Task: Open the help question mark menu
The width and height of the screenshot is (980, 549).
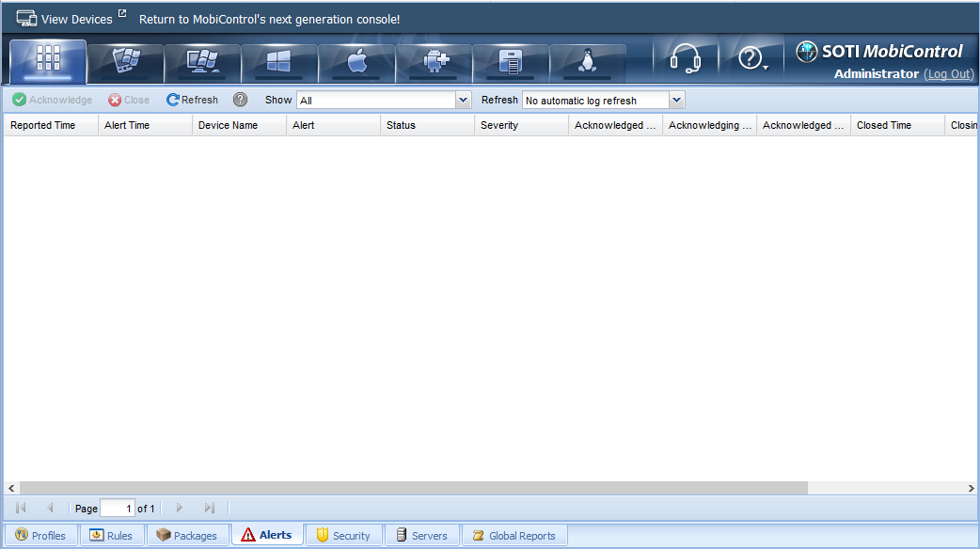Action: [x=751, y=59]
